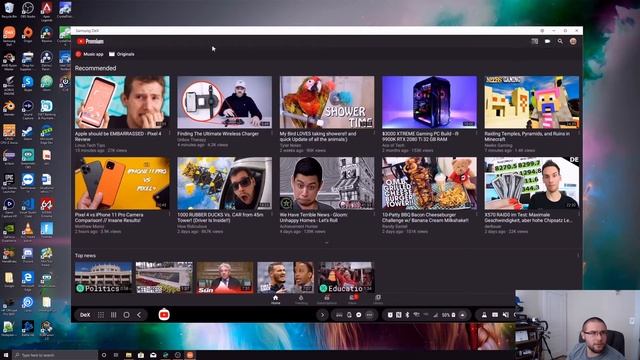
Task: Open the YouTube Premium logo home link
Action: coord(90,41)
